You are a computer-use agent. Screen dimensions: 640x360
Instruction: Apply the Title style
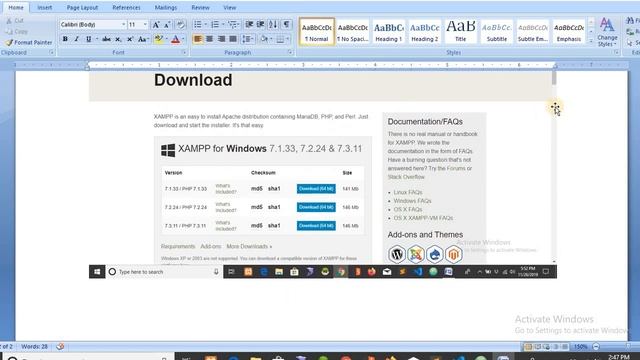460,31
